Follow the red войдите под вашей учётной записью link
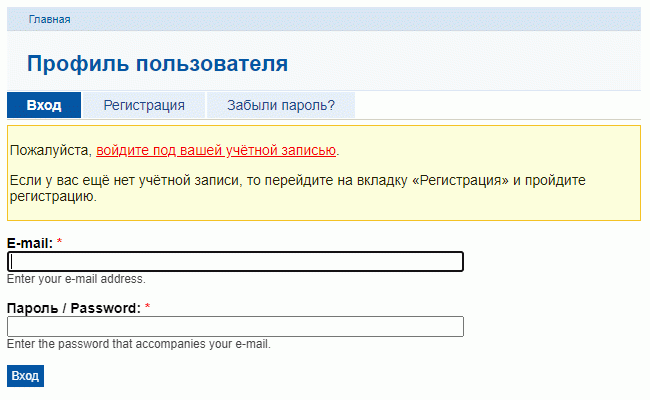This screenshot has width=650, height=400. click(x=216, y=150)
